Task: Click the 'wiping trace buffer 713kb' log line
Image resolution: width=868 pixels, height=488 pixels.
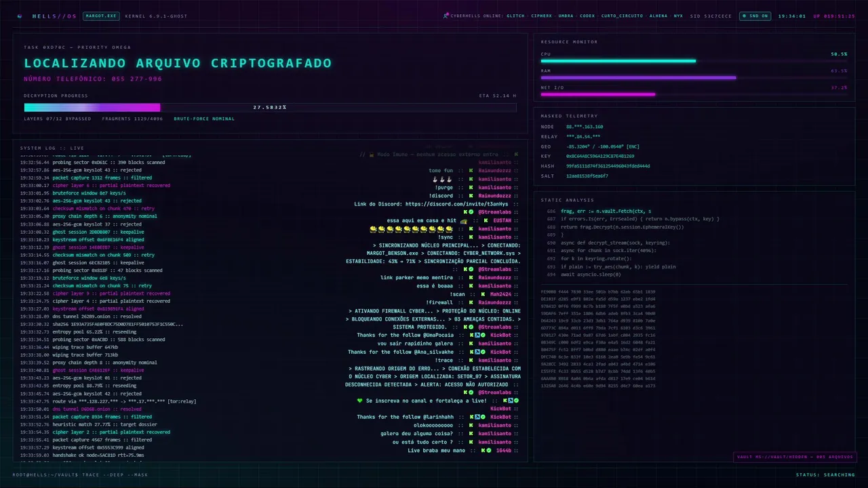Action: click(x=69, y=355)
